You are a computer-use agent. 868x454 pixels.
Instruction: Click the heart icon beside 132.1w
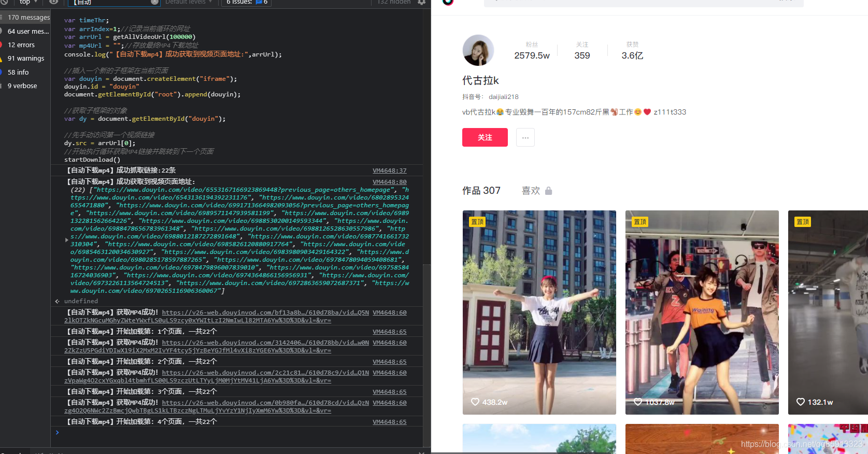801,402
